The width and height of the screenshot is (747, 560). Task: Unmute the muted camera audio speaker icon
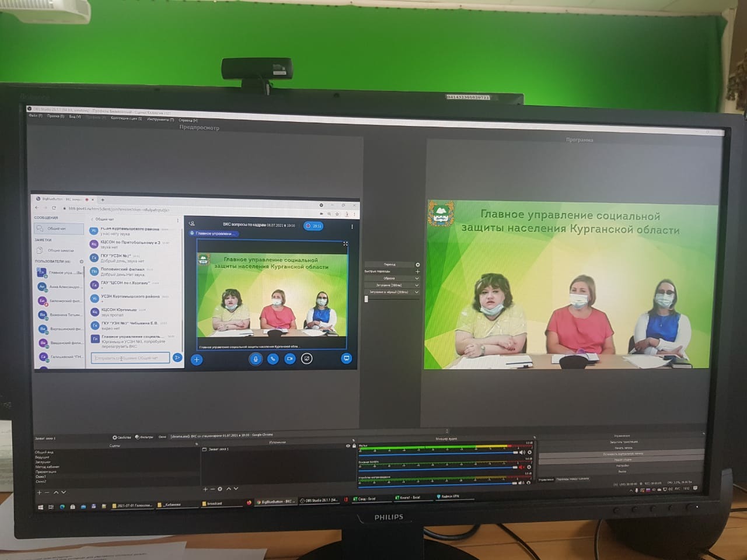click(x=521, y=467)
